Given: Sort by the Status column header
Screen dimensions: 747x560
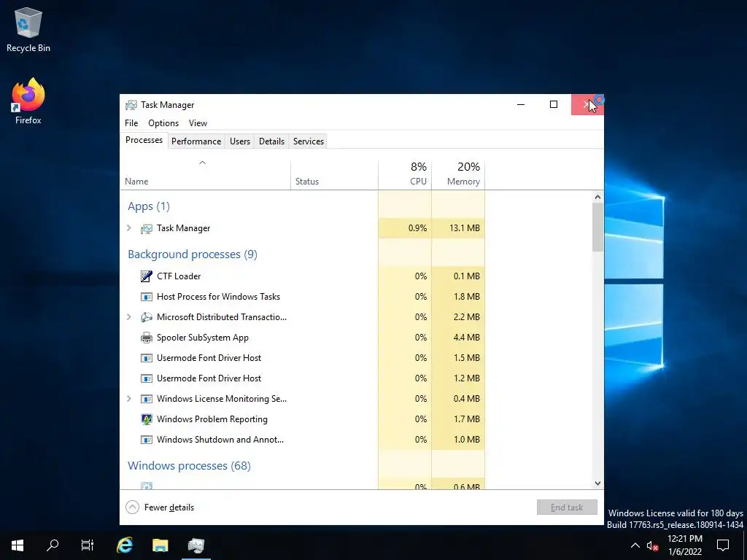Looking at the screenshot, I should 334,175.
